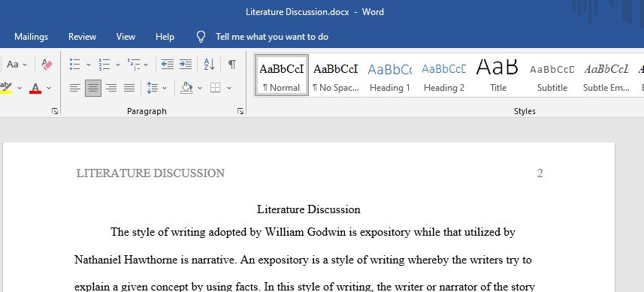Open the shading color dropdown arrow

tap(200, 88)
